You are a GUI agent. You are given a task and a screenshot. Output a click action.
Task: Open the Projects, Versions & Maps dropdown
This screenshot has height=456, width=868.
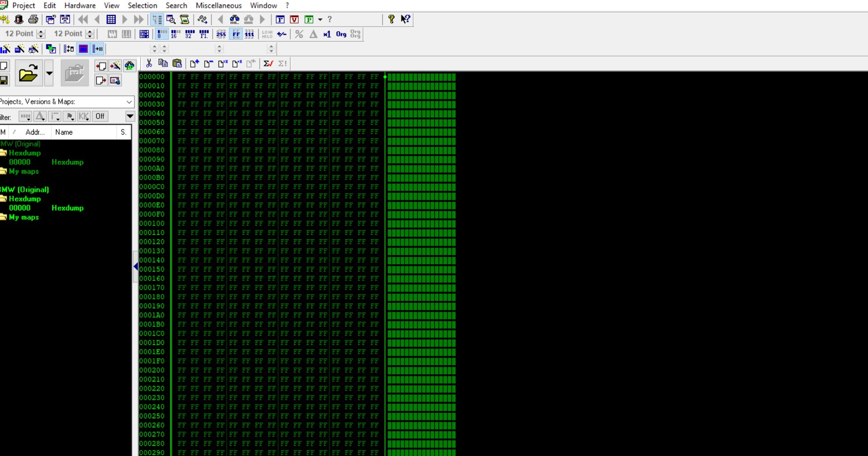click(129, 102)
